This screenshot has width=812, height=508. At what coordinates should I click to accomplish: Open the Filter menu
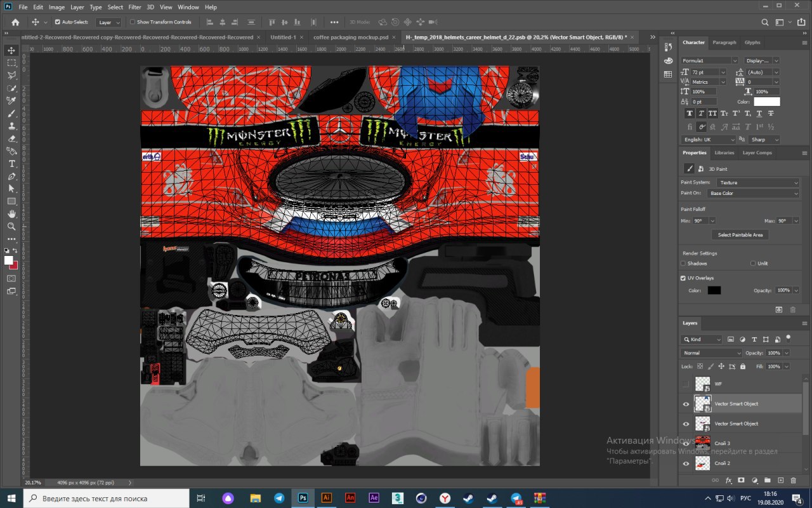pyautogui.click(x=135, y=7)
